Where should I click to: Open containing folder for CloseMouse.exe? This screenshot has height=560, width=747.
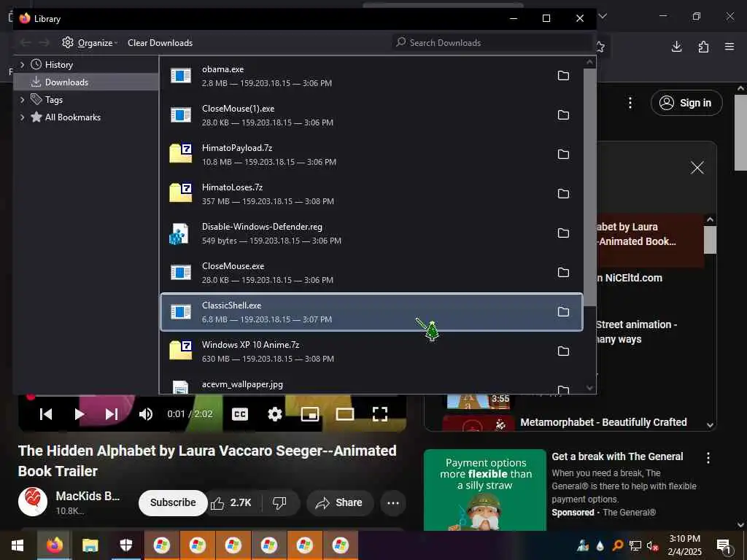[563, 273]
